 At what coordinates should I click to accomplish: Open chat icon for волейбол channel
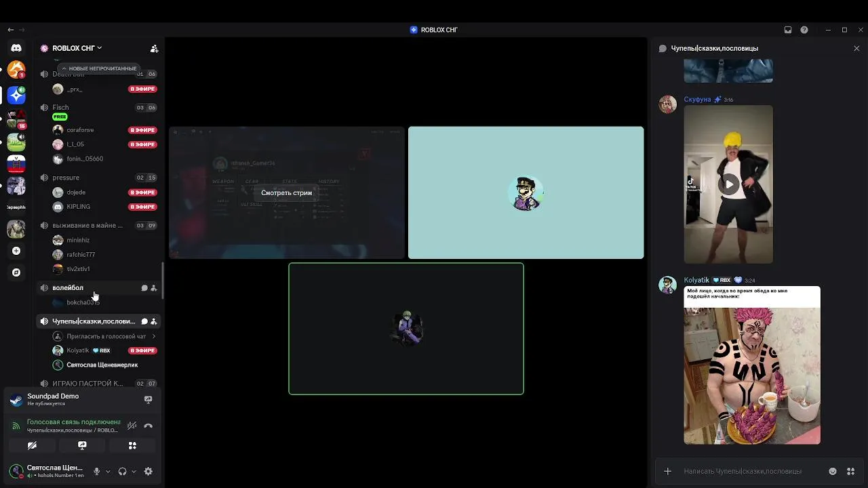coord(144,288)
